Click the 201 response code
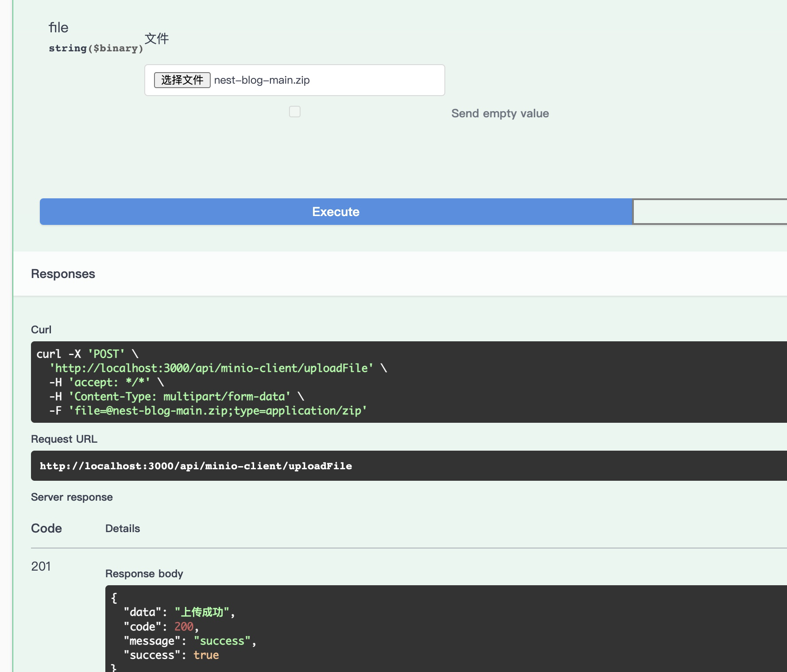Screen dimensions: 787x672 (x=41, y=566)
